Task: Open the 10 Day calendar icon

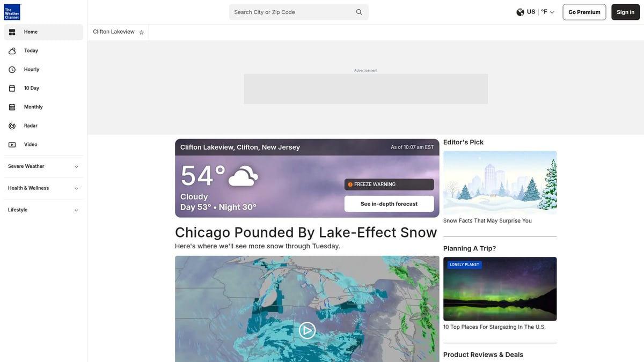Action: 12,88
